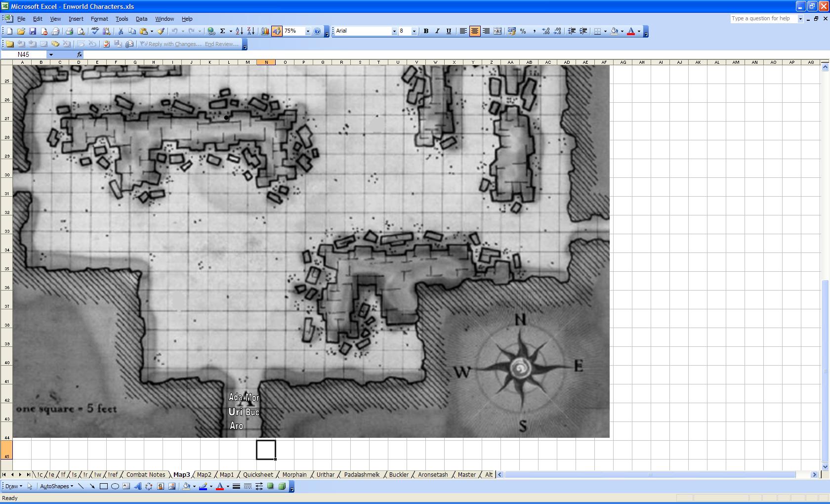
Task: Insert clip art
Action: (161, 486)
